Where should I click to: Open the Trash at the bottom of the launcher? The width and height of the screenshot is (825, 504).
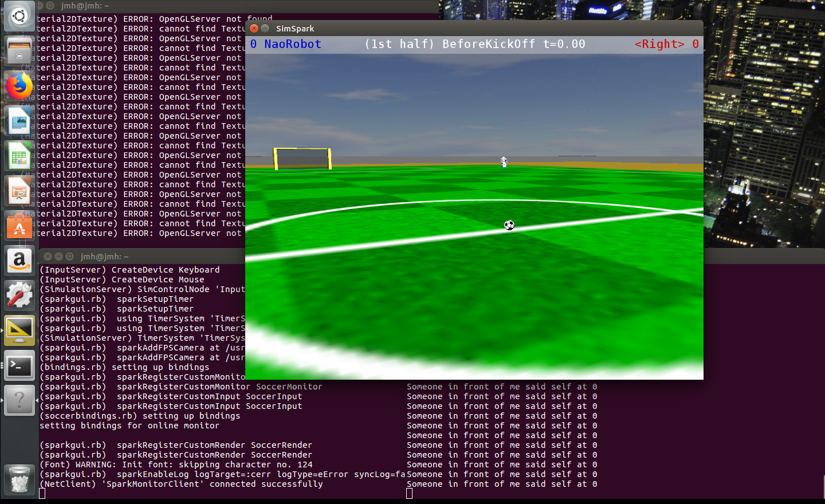(x=19, y=479)
